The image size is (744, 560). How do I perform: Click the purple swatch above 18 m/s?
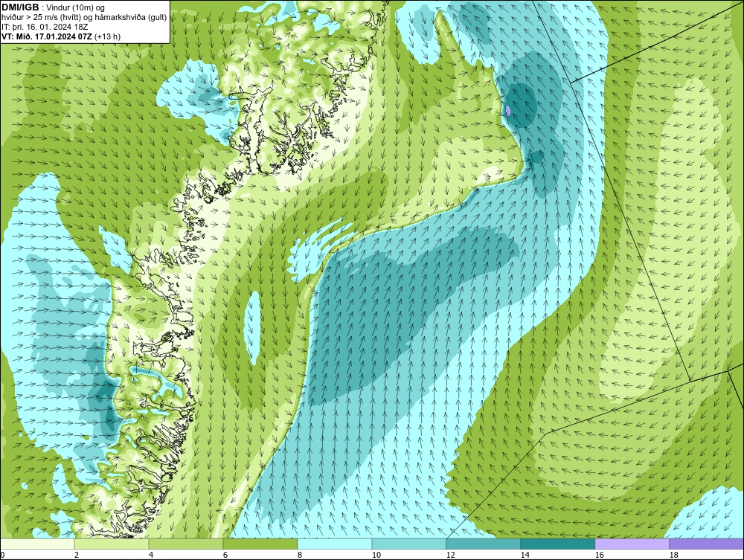click(707, 544)
